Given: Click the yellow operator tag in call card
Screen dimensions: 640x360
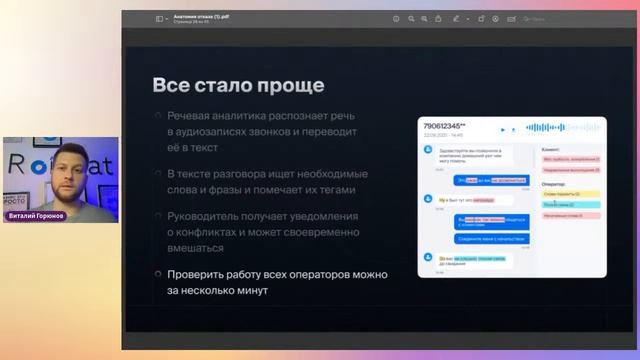Looking at the screenshot, I should click(x=571, y=194).
